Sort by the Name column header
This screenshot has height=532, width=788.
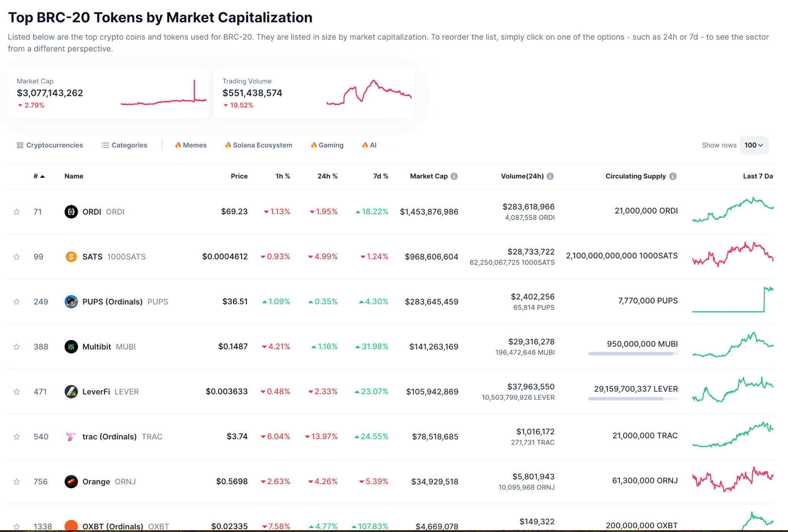tap(74, 176)
